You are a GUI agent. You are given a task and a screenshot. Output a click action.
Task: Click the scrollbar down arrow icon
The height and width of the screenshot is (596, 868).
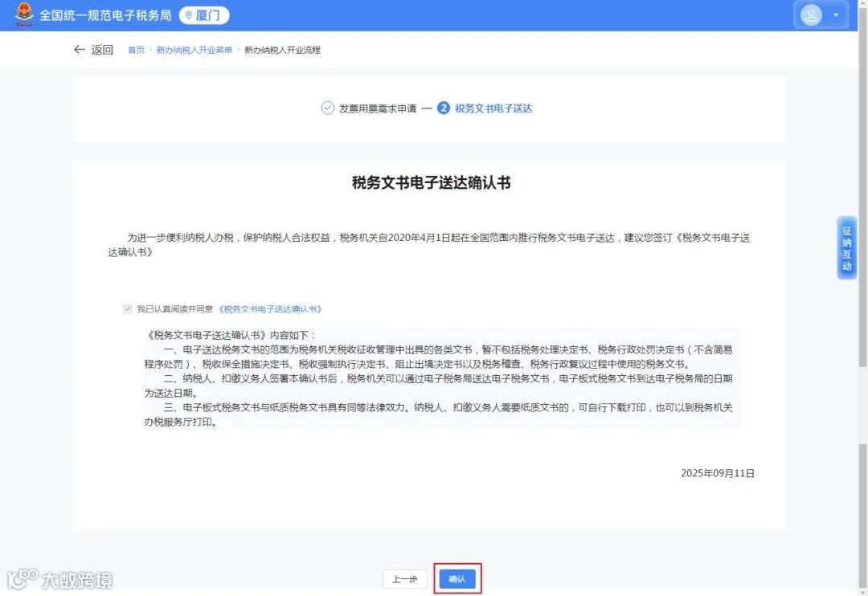(862, 591)
